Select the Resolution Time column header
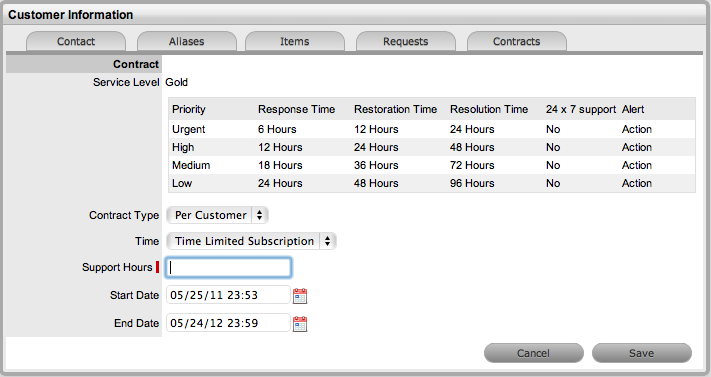The height and width of the screenshot is (377, 711). coord(489,109)
